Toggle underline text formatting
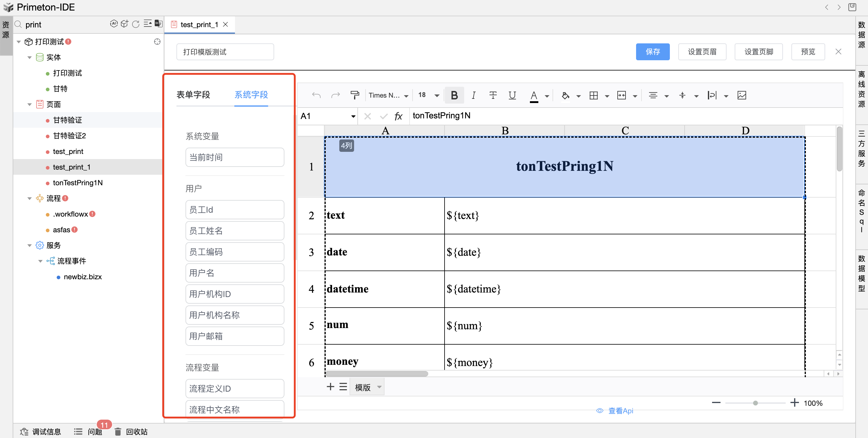868x438 pixels. [x=512, y=95]
